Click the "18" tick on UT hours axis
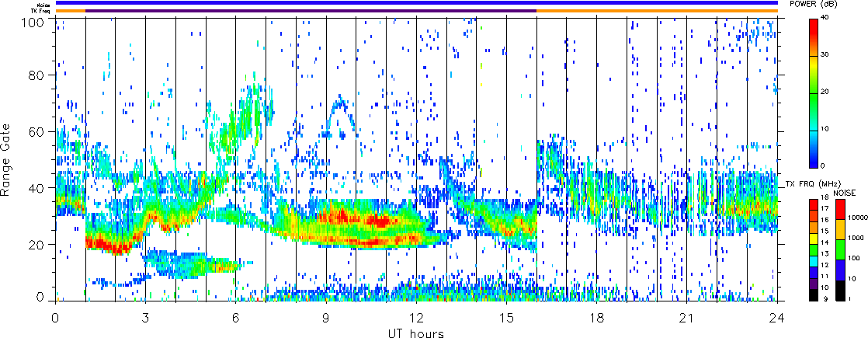This screenshot has height=338, width=868. [597, 316]
